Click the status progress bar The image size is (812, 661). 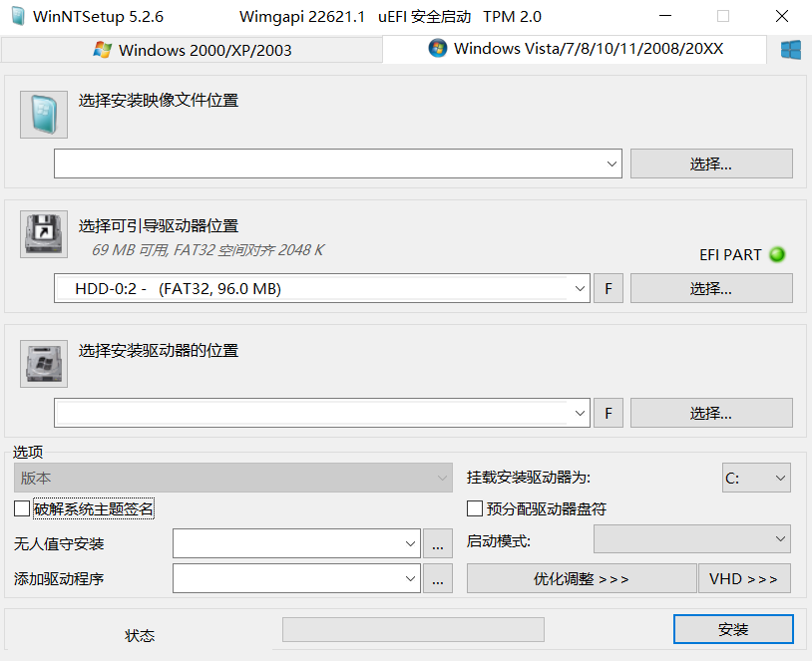[413, 629]
